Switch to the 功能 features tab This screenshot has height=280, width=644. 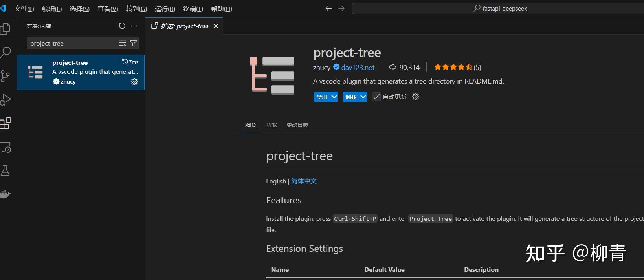click(x=272, y=125)
